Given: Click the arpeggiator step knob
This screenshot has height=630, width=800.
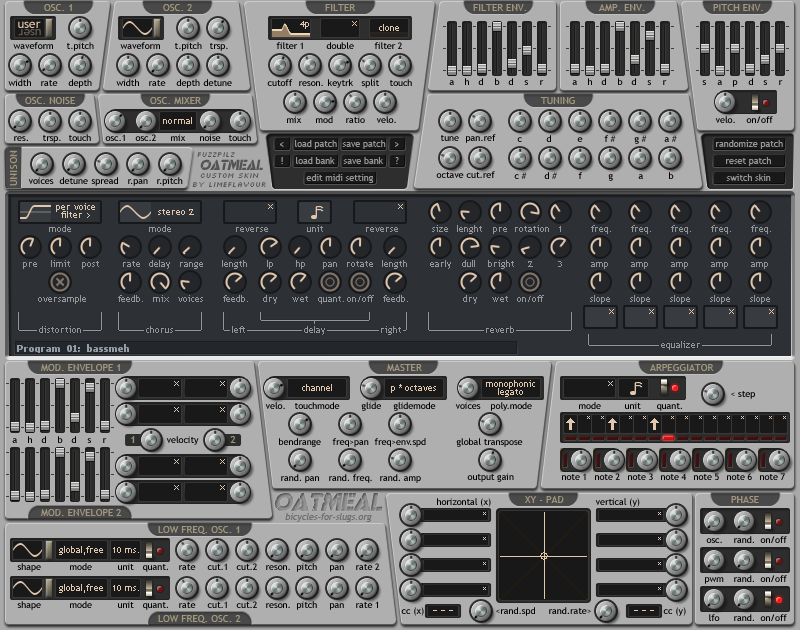Looking at the screenshot, I should pyautogui.click(x=713, y=393).
